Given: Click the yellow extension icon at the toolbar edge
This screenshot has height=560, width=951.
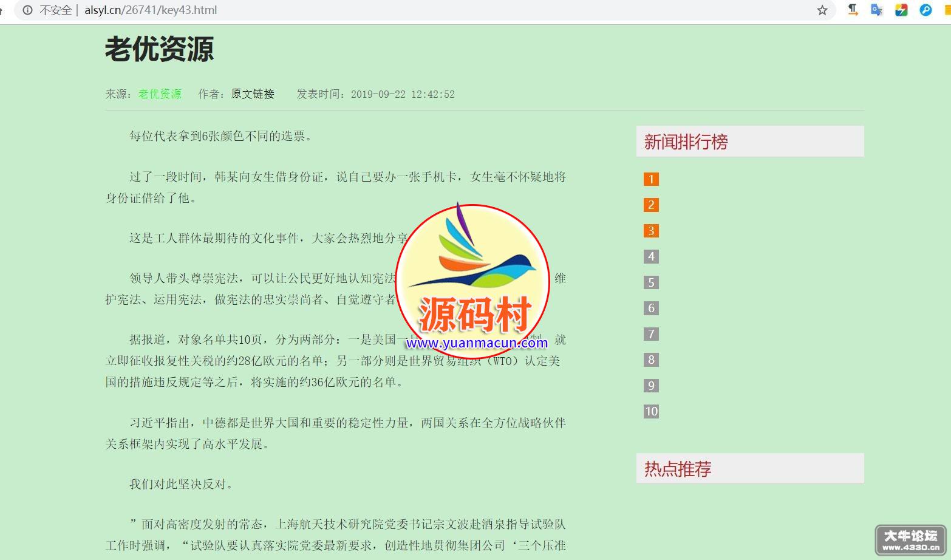Looking at the screenshot, I should (947, 10).
